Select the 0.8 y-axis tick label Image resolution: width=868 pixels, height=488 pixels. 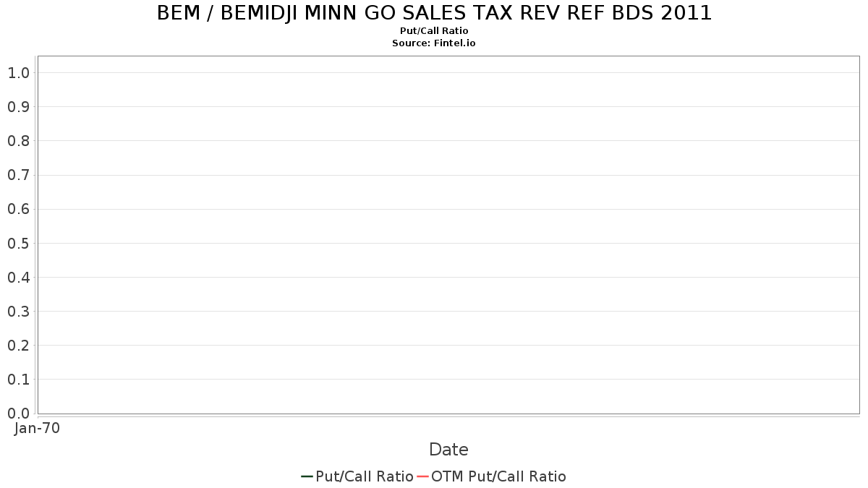point(18,141)
